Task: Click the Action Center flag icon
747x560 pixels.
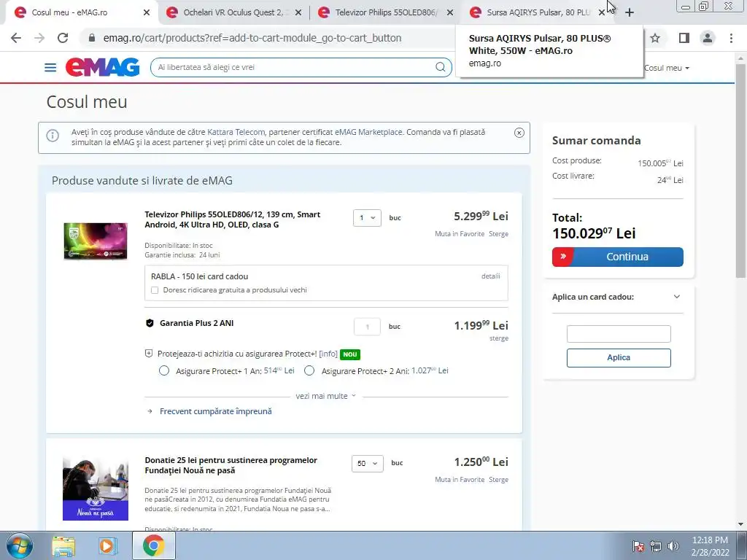Action: click(x=638, y=546)
